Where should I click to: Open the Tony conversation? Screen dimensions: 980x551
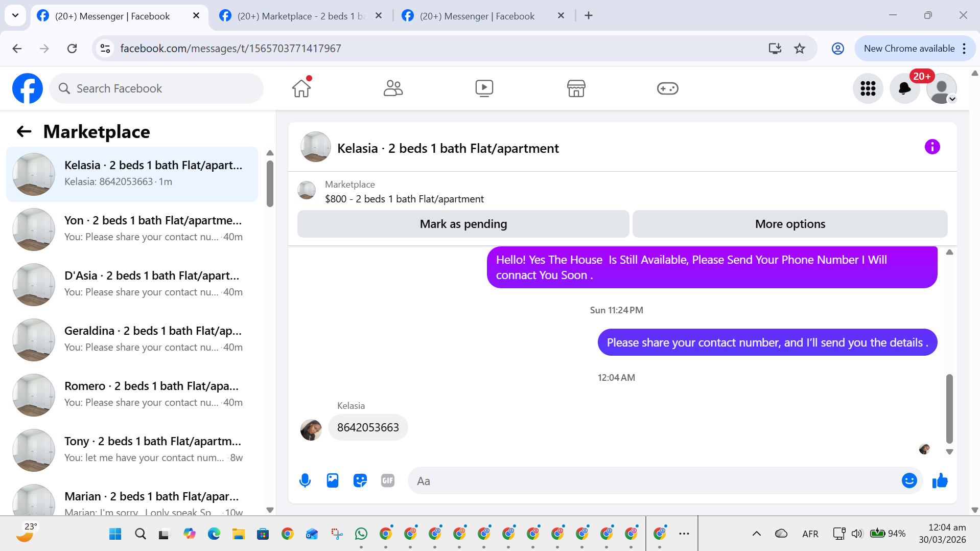pyautogui.click(x=132, y=450)
